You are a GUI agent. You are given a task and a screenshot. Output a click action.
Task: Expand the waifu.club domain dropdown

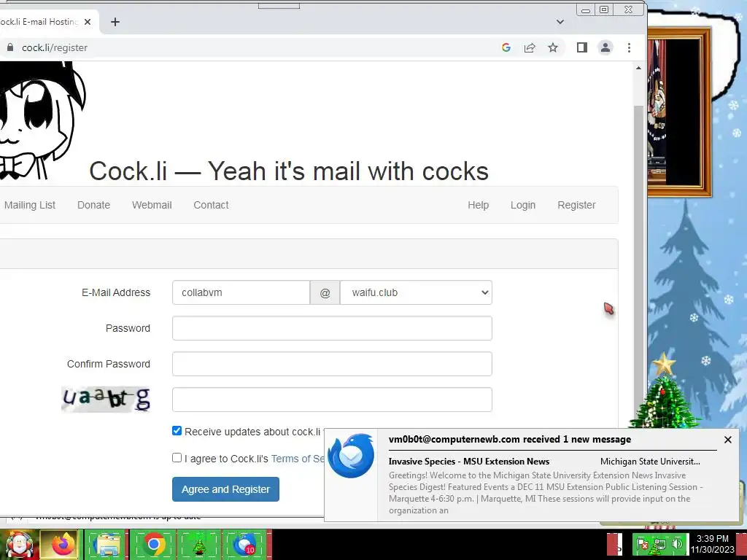point(416,292)
